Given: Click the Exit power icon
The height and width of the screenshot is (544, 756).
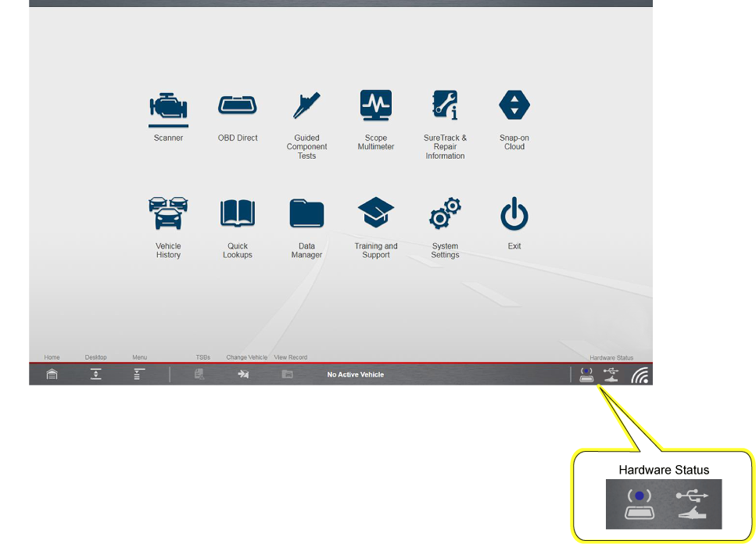Looking at the screenshot, I should (x=514, y=214).
